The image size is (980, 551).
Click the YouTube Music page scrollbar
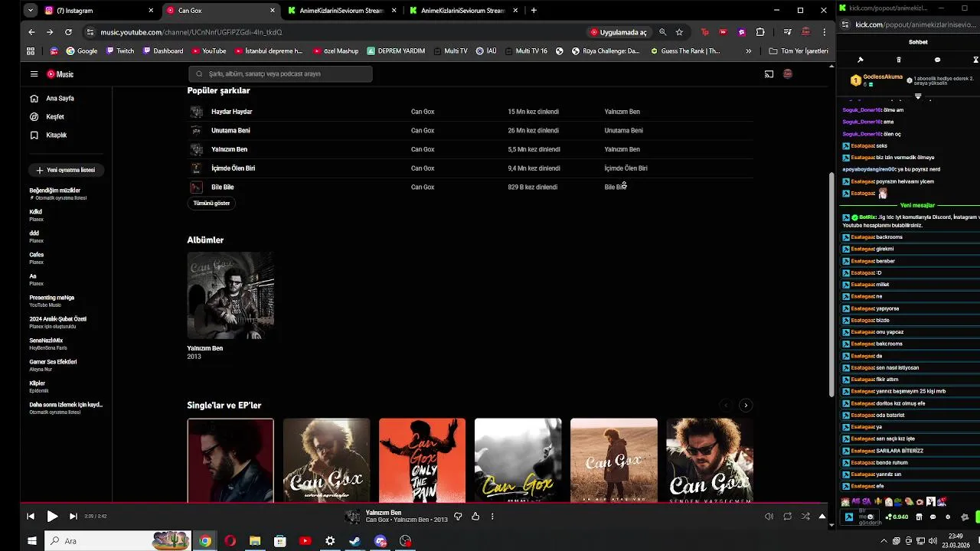click(831, 285)
